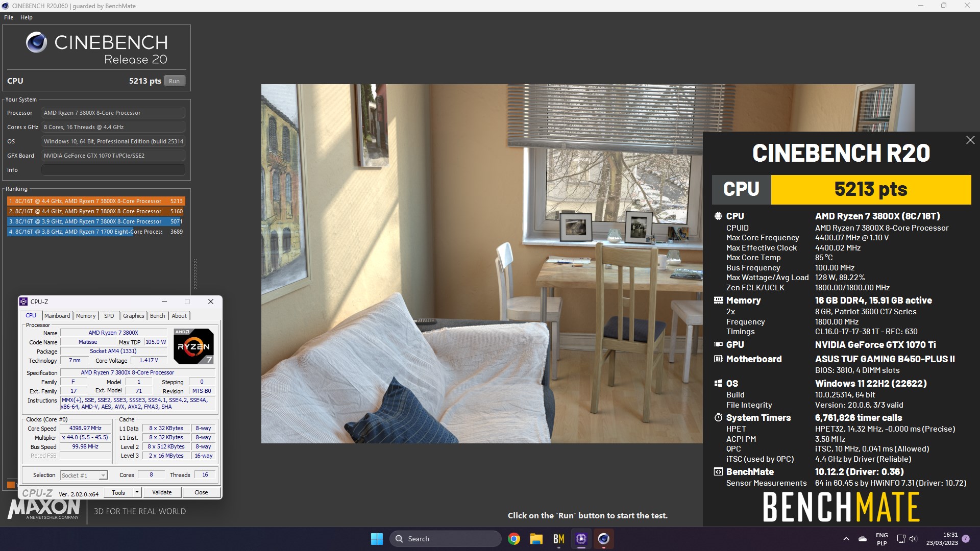Minimize the CPU-Z window
Viewport: 980px width, 551px height.
(164, 302)
